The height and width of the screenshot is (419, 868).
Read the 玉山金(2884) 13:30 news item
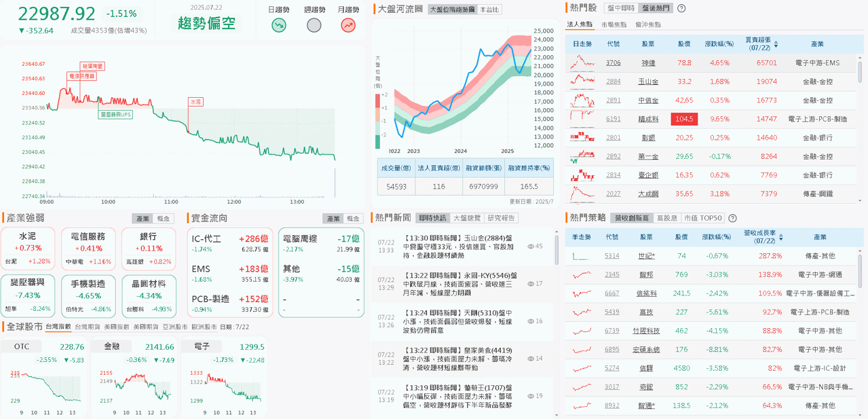pos(462,246)
